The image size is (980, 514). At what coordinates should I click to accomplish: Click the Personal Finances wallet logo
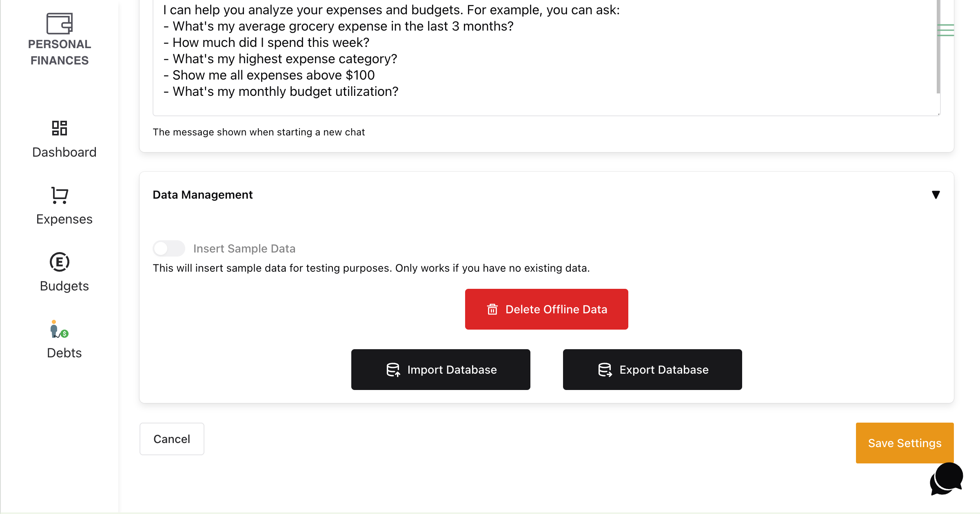60,23
